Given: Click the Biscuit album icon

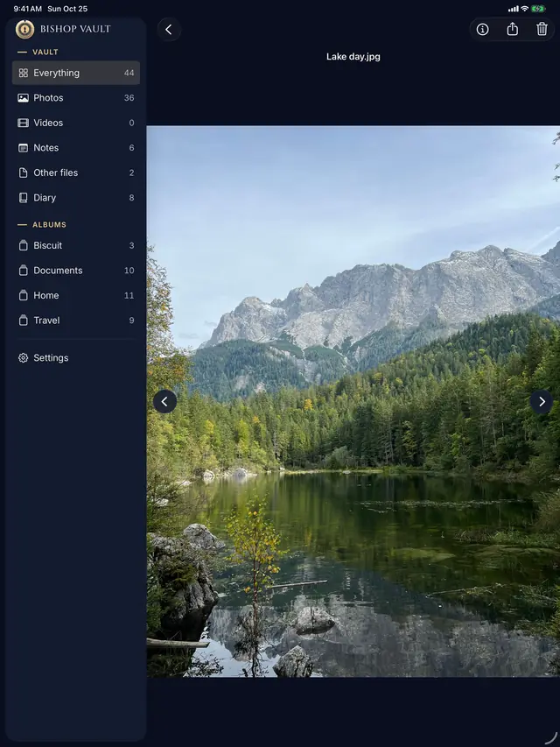Looking at the screenshot, I should (x=23, y=245).
